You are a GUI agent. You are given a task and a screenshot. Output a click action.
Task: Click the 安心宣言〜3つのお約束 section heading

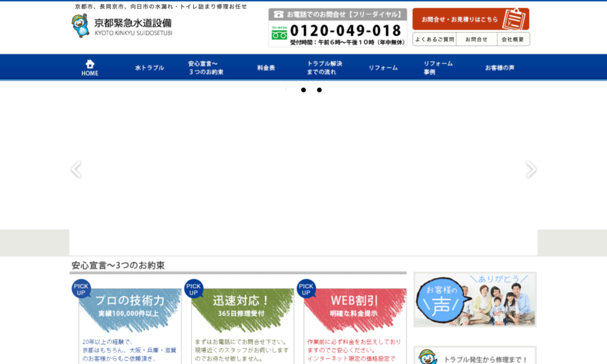tap(118, 265)
